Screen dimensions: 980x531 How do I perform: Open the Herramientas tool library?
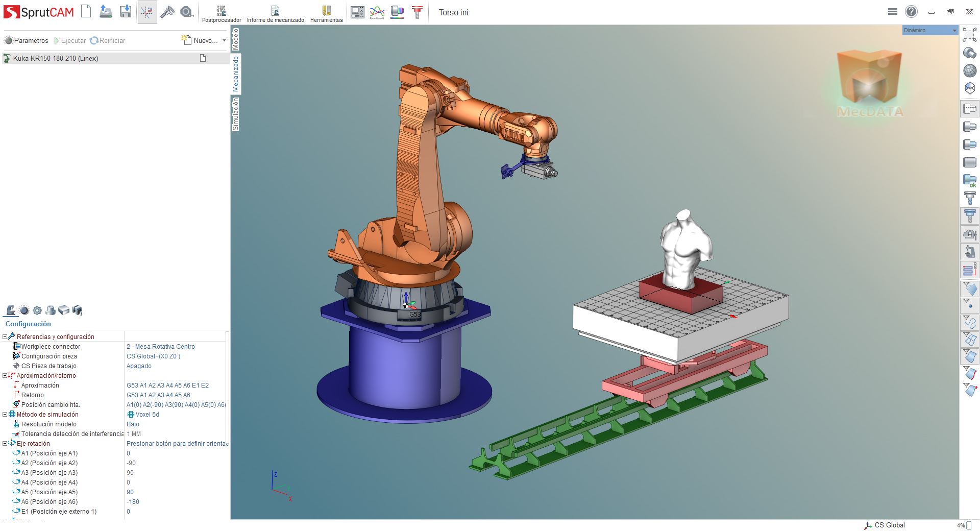(x=327, y=14)
